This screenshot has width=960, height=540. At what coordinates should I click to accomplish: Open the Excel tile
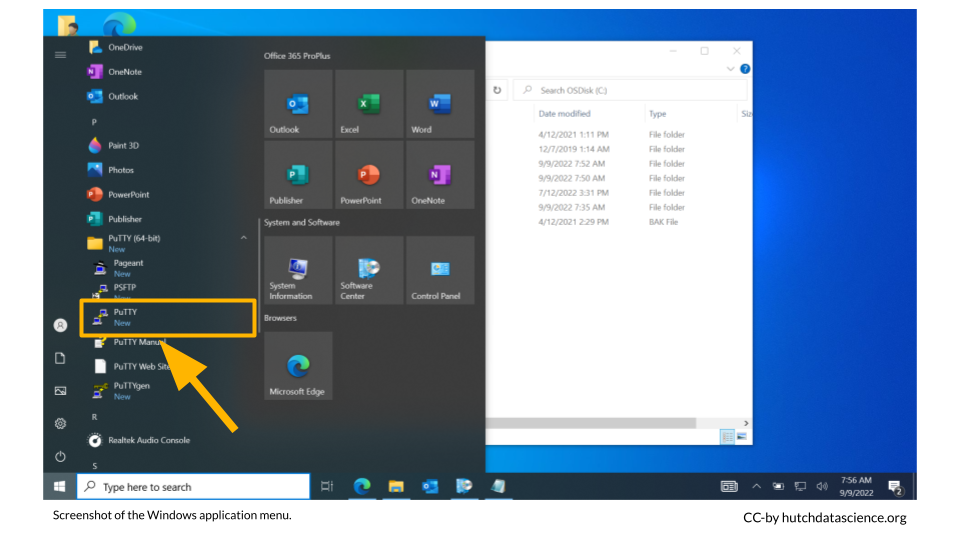point(369,103)
